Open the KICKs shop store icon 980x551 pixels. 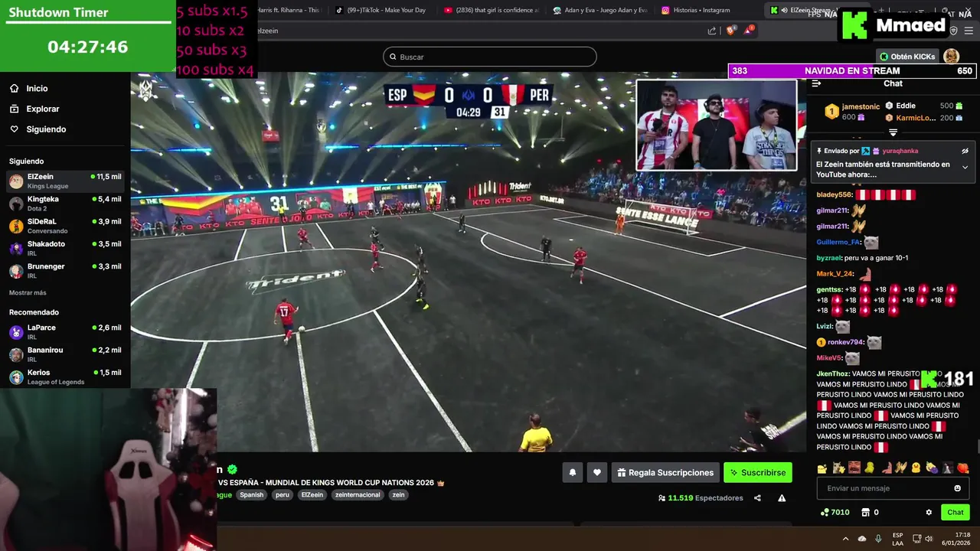866,513
